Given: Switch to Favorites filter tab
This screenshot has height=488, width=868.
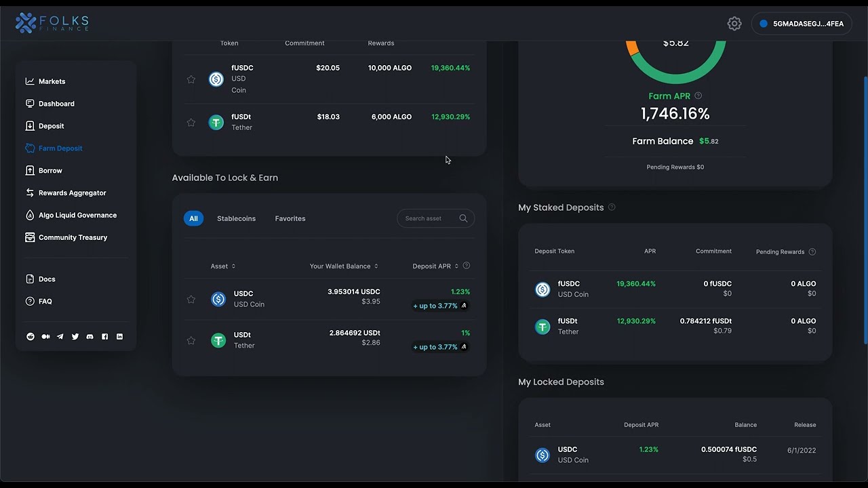Looking at the screenshot, I should [x=290, y=218].
